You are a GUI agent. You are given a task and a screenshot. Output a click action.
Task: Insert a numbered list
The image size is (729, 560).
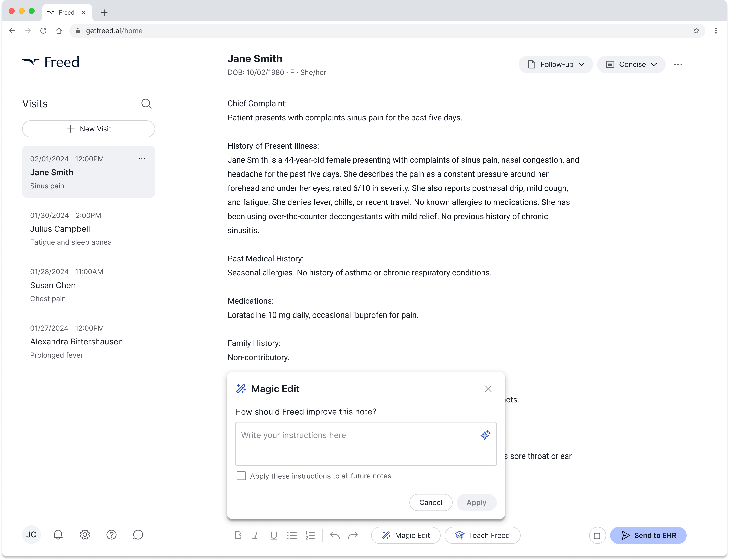tap(310, 535)
